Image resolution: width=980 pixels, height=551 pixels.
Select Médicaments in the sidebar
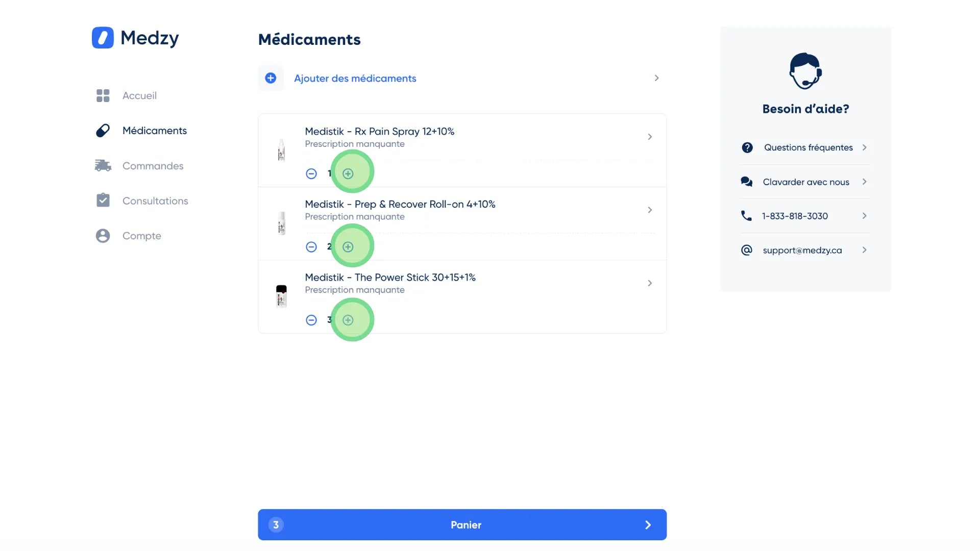pos(155,131)
